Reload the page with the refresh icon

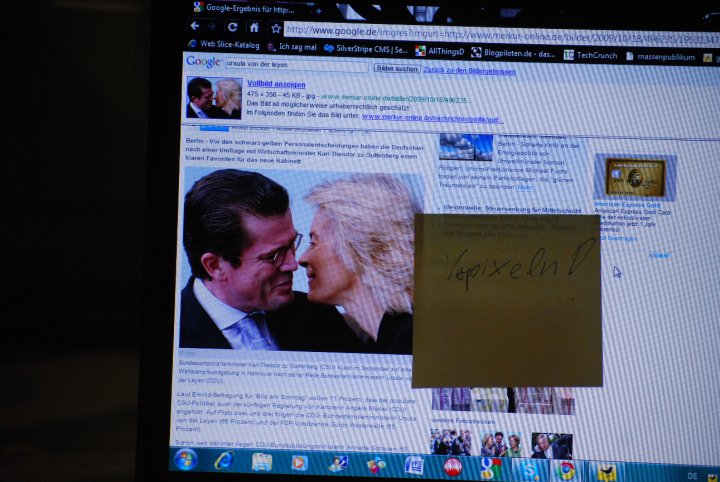(232, 27)
